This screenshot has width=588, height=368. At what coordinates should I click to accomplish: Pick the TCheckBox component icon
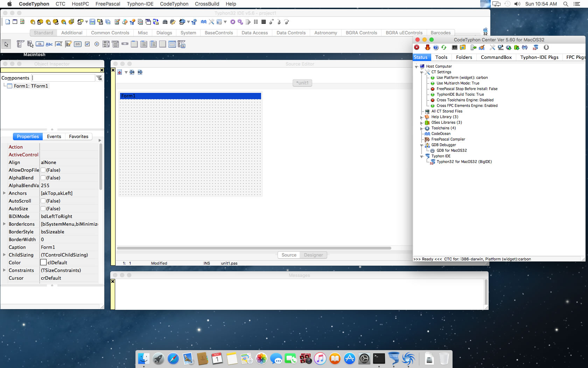point(87,44)
